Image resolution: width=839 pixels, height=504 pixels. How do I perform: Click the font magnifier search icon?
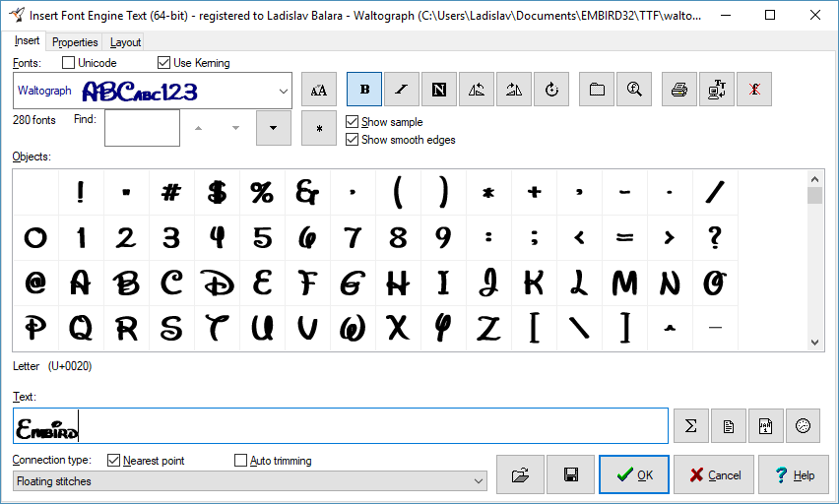[x=634, y=90]
